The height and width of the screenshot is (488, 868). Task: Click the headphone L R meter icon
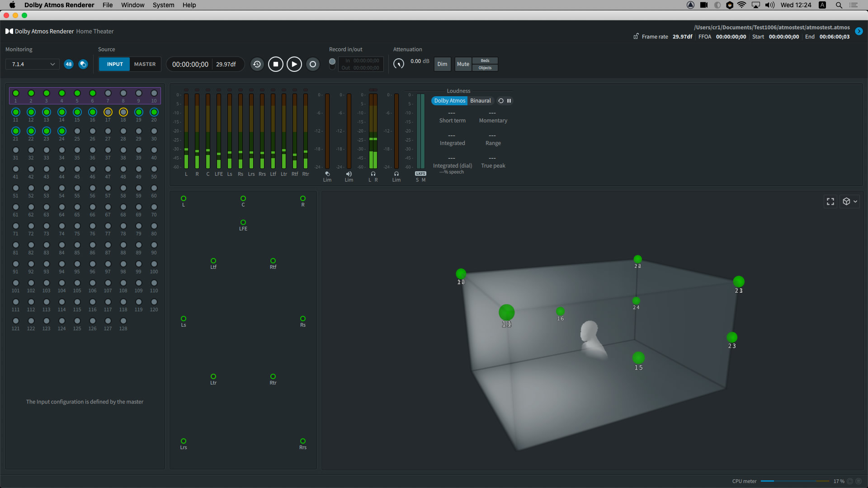373,174
